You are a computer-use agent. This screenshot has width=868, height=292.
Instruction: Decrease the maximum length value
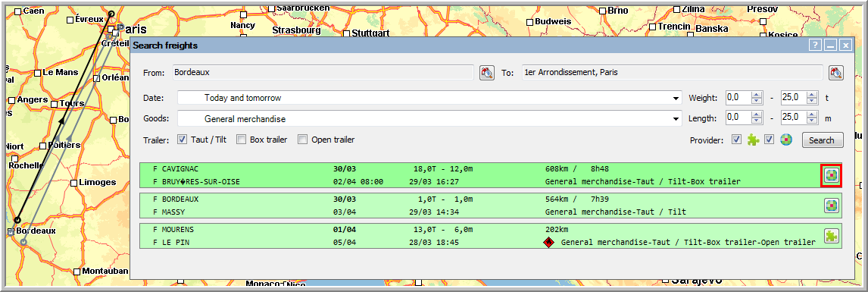(x=811, y=121)
